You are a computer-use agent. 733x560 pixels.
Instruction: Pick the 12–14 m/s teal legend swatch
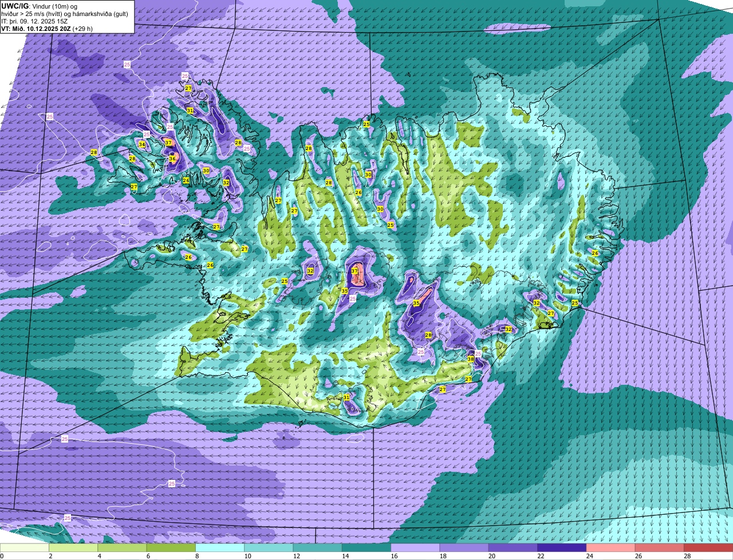318,547
